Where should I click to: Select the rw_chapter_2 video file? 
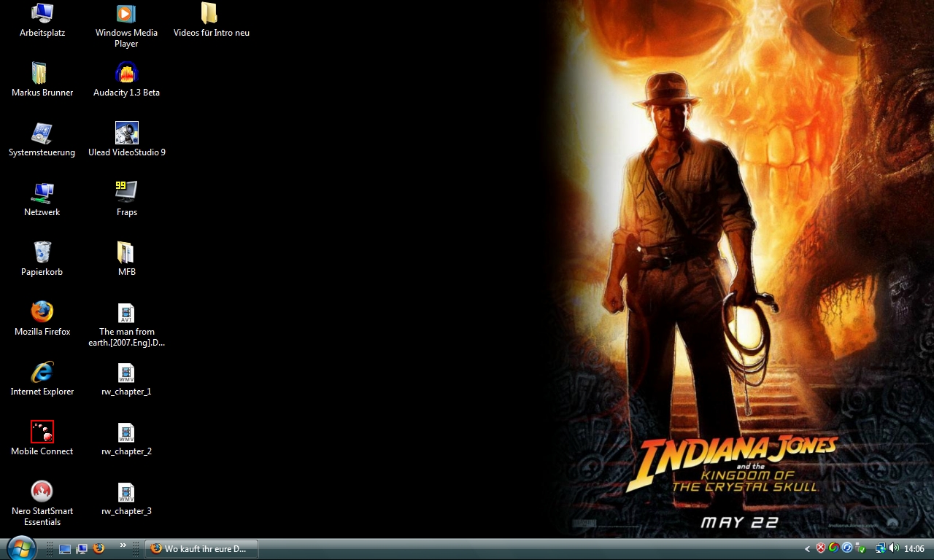[126, 433]
